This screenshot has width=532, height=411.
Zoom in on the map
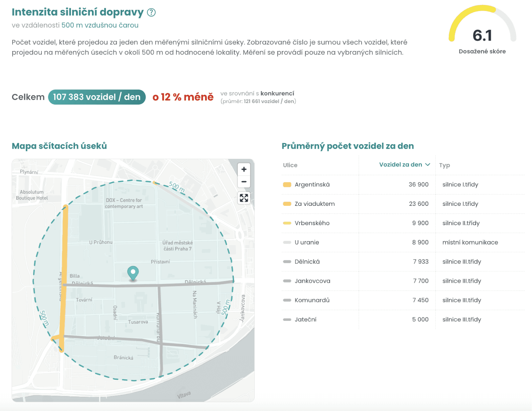tap(244, 169)
